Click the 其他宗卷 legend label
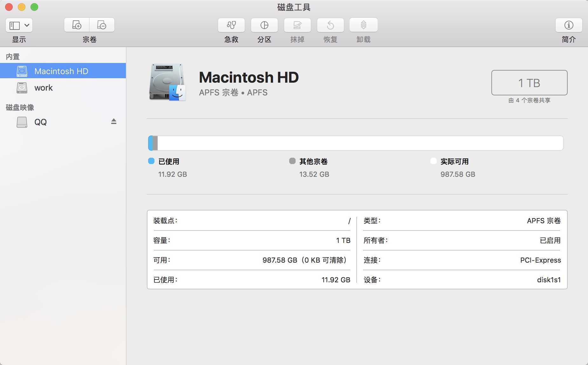This screenshot has height=365, width=588. point(313,162)
